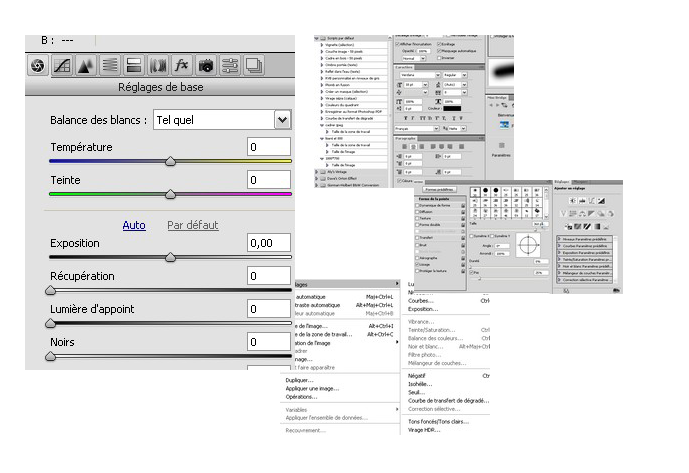
Task: Expand the Exposition Paramètres prédéfinis row
Action: point(559,253)
